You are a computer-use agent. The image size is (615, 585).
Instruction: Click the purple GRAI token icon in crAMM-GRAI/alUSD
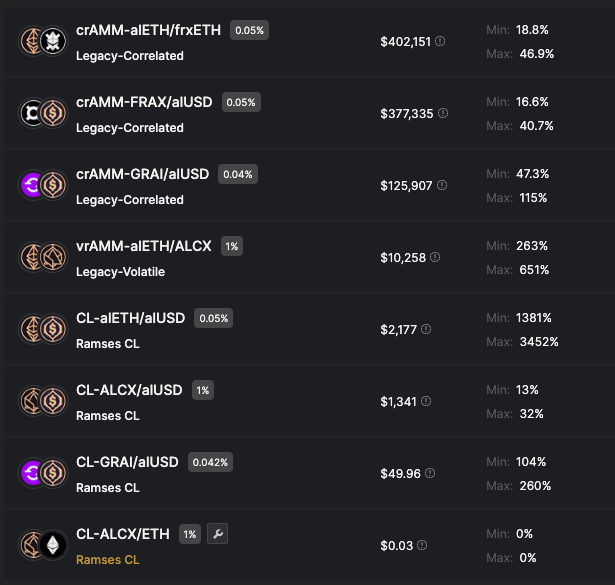click(34, 185)
